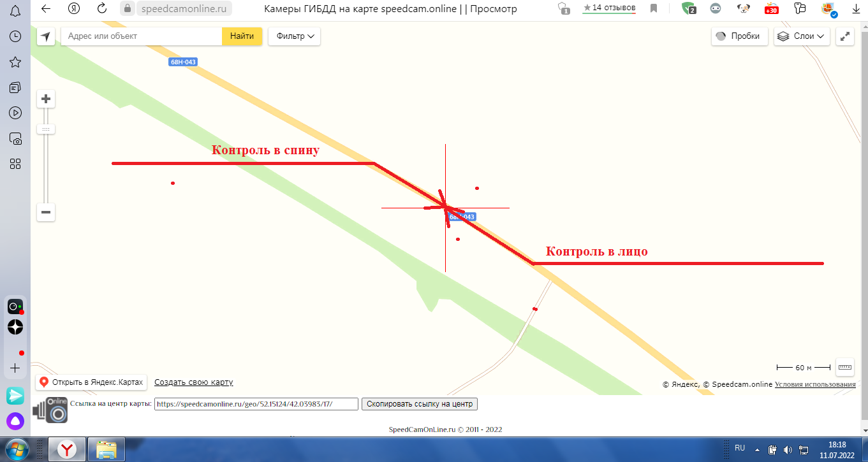
Task: Click the geolocation arrow icon on the map
Action: (x=45, y=37)
